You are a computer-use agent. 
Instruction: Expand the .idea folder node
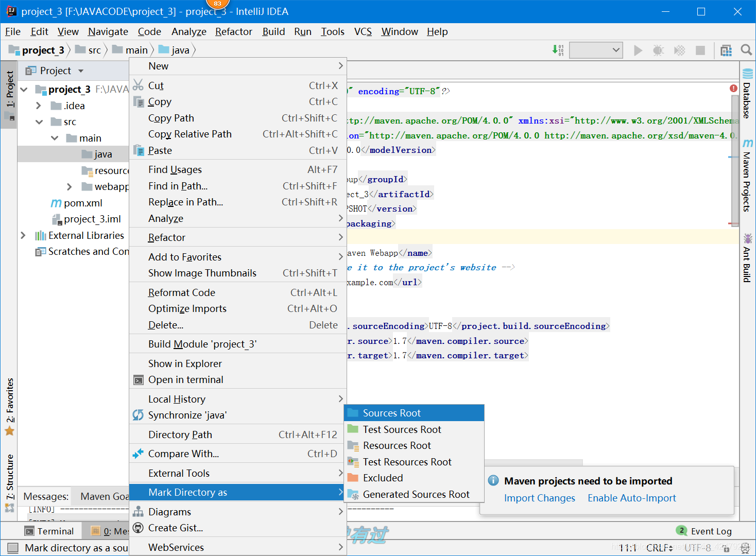[x=39, y=106]
